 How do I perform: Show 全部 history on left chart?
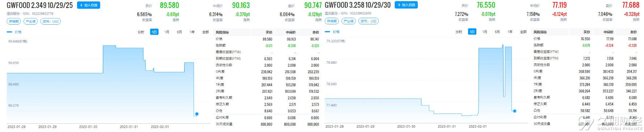[206, 32]
